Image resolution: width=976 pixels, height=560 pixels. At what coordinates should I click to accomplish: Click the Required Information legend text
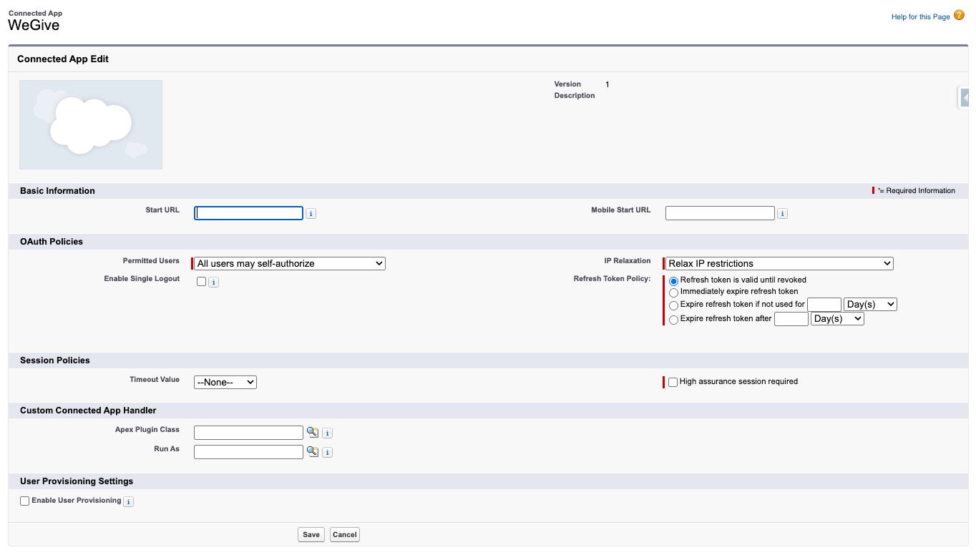pos(917,191)
